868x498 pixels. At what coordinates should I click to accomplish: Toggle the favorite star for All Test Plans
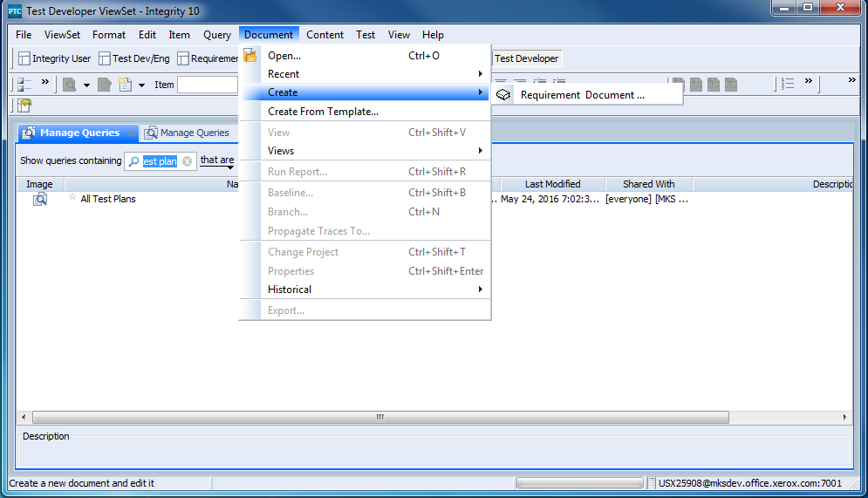(72, 197)
